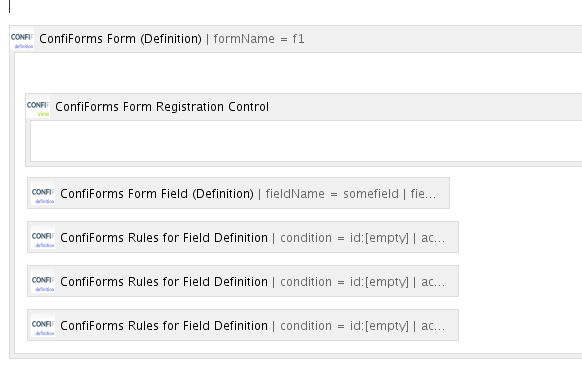
Task: Click the fieldName = somefield parameter text
Action: 332,194
